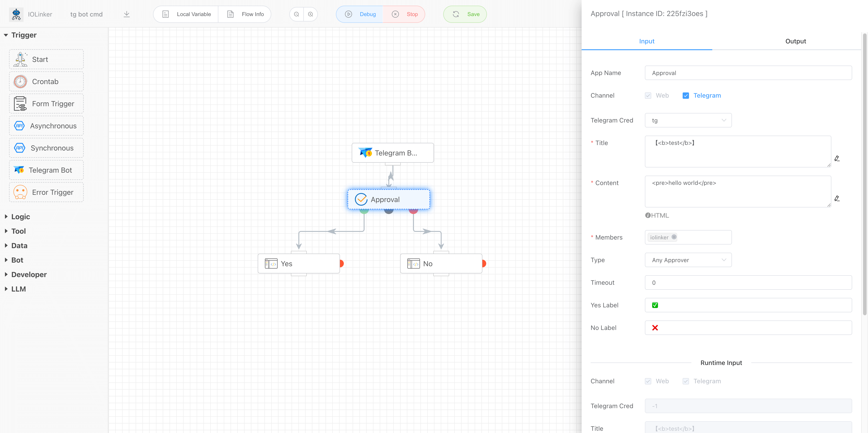Click the Save button
The width and height of the screenshot is (868, 433).
[465, 14]
